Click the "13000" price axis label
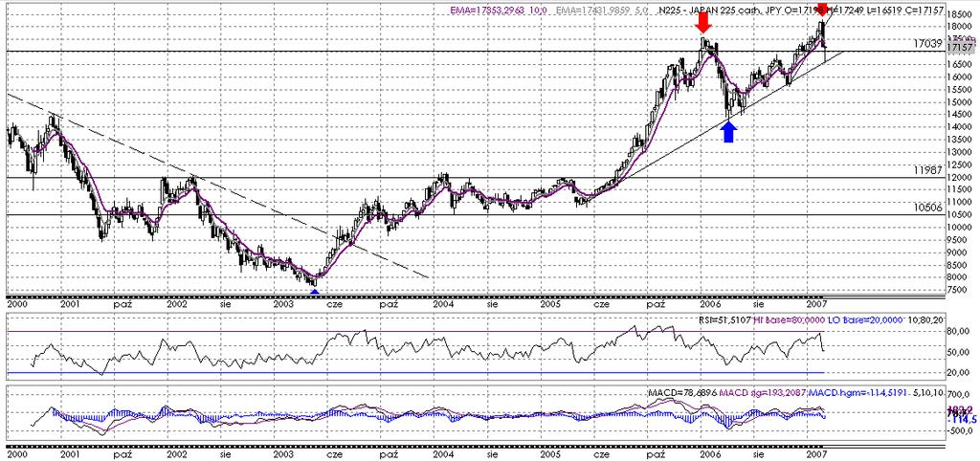Viewport: 980px width, 461px height. coord(960,152)
